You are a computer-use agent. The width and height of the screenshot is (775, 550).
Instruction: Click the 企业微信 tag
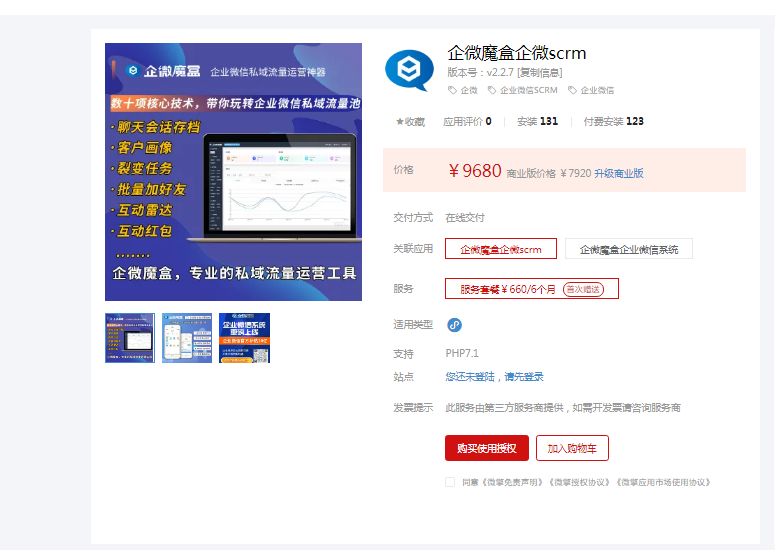pos(591,90)
